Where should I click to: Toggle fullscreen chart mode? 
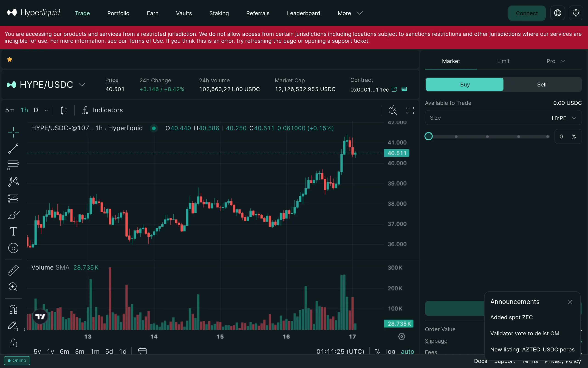coord(410,110)
